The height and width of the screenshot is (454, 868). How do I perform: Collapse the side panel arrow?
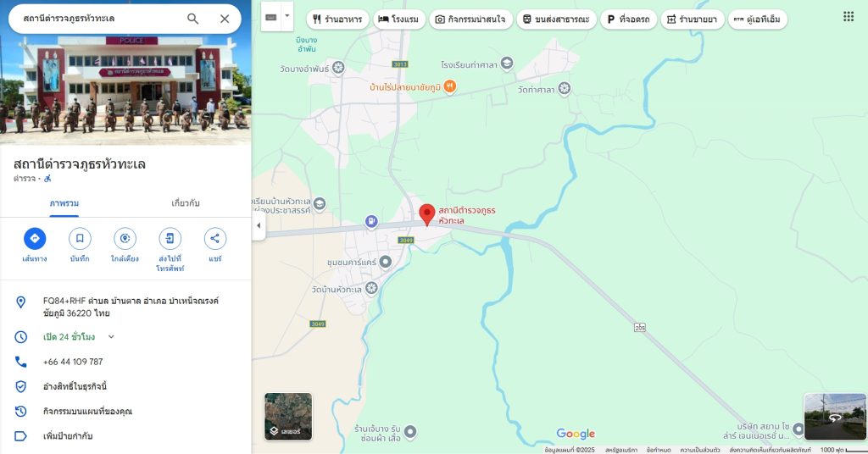click(x=259, y=225)
